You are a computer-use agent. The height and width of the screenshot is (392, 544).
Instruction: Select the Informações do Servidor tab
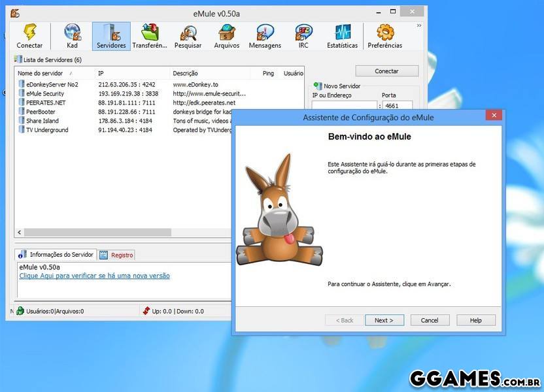pyautogui.click(x=57, y=254)
